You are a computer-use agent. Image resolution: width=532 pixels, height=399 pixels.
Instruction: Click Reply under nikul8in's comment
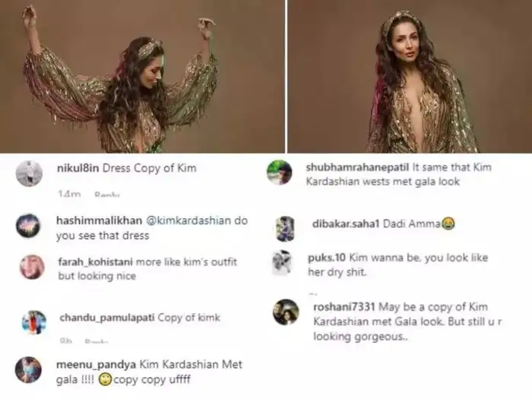(x=106, y=195)
